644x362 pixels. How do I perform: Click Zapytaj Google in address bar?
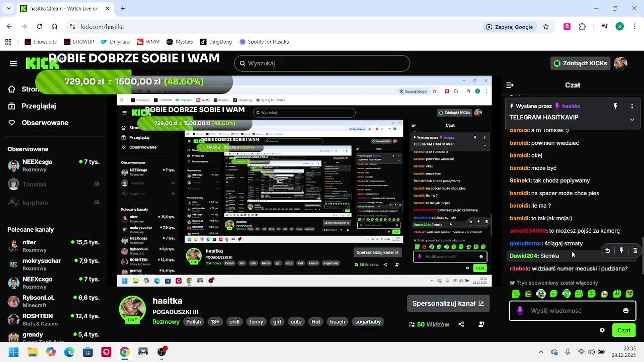(x=509, y=27)
